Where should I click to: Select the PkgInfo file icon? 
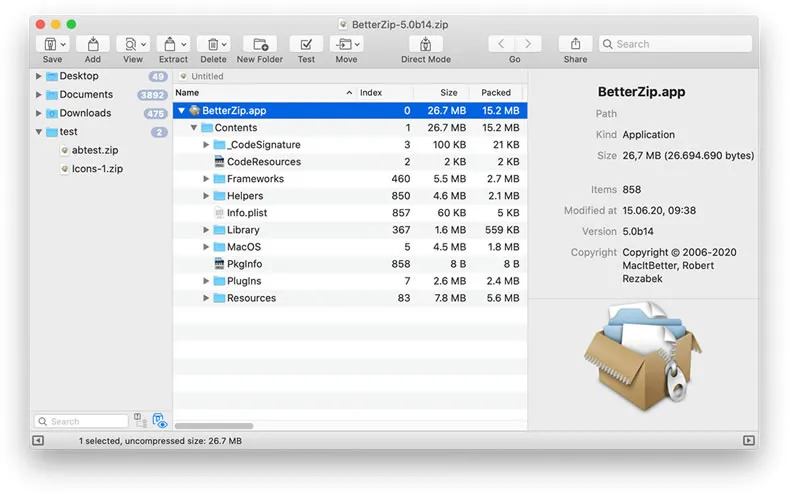[219, 264]
